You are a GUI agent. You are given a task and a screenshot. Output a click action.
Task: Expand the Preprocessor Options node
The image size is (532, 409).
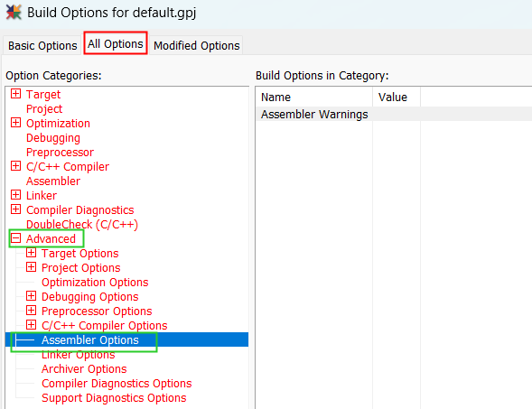(x=32, y=311)
